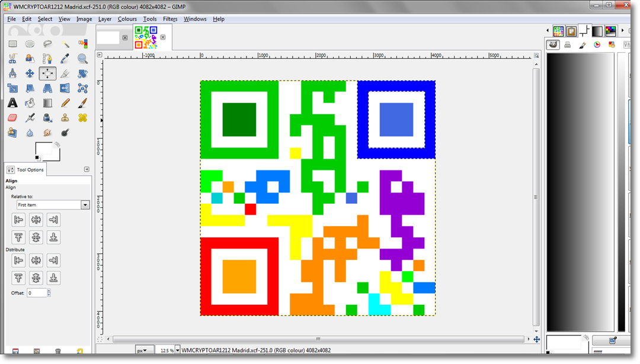Close the QR code image tab

pos(163,37)
